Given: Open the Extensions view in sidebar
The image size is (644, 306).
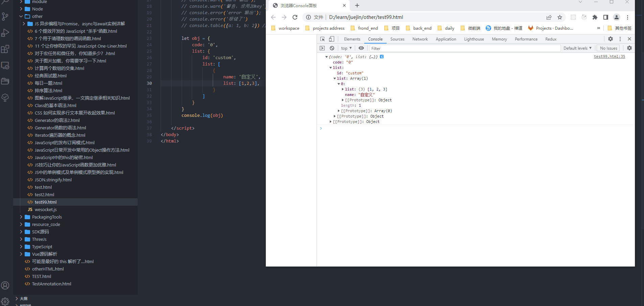Looking at the screenshot, I should click(x=5, y=49).
